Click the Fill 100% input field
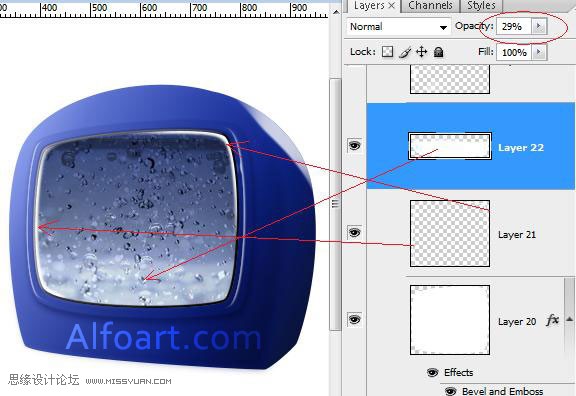This screenshot has height=396, width=576. [x=514, y=52]
